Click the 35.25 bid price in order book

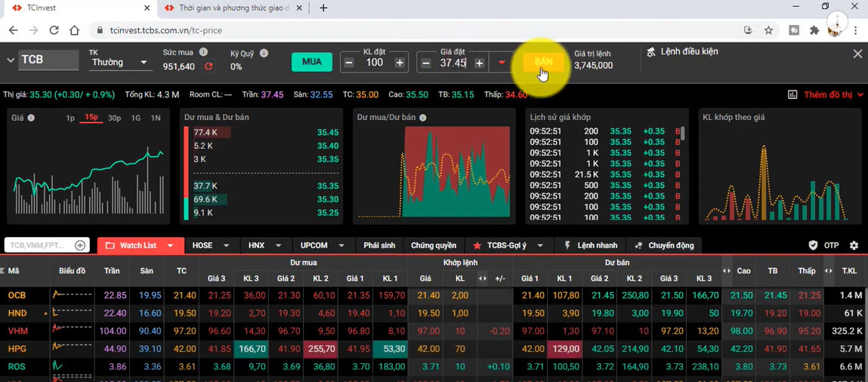[328, 213]
